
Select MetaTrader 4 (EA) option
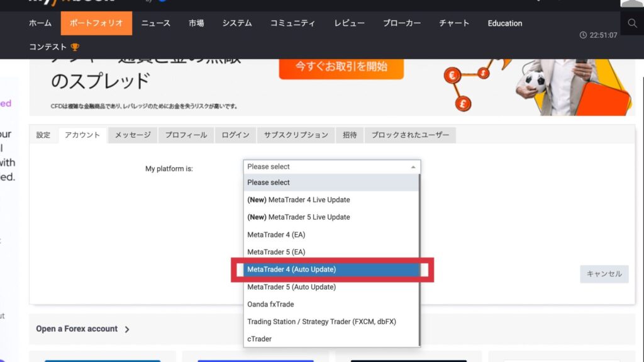point(331,234)
